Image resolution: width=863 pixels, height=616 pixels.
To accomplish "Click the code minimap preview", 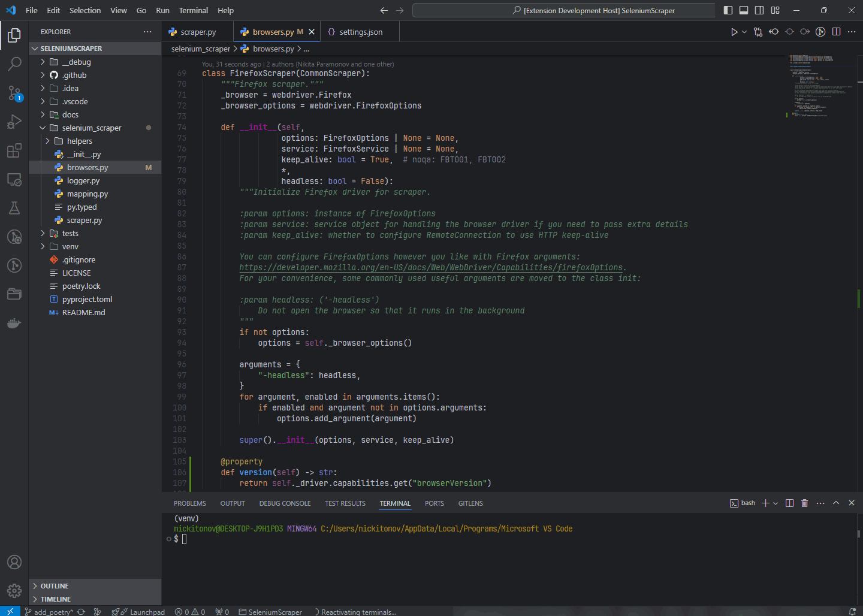I will pos(820,86).
